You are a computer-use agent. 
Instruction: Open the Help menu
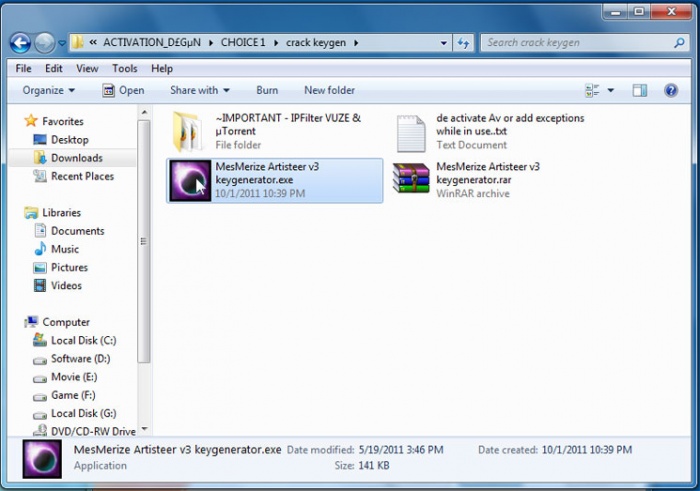162,68
